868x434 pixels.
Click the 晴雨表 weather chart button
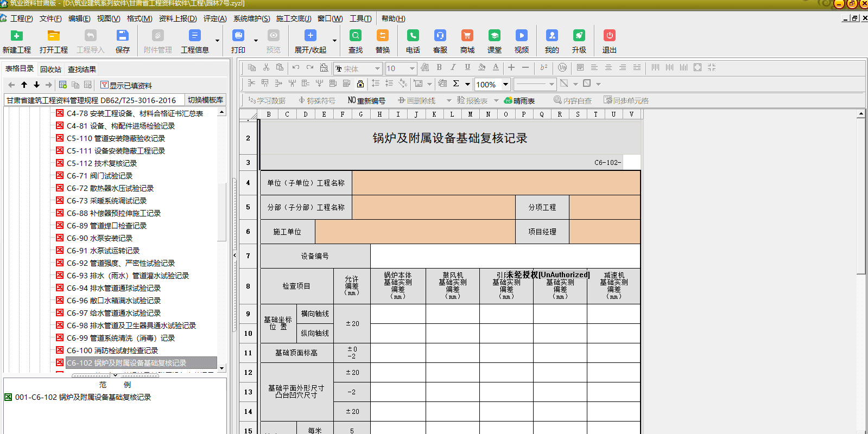point(519,100)
